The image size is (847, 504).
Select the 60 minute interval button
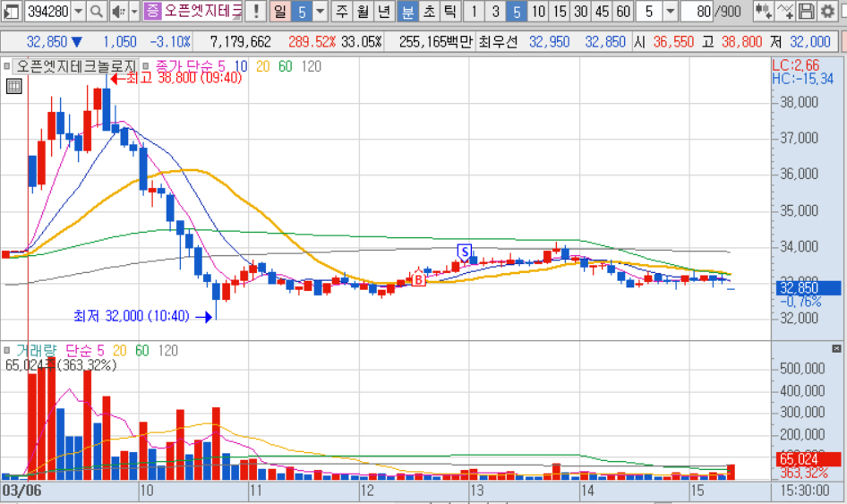click(623, 11)
